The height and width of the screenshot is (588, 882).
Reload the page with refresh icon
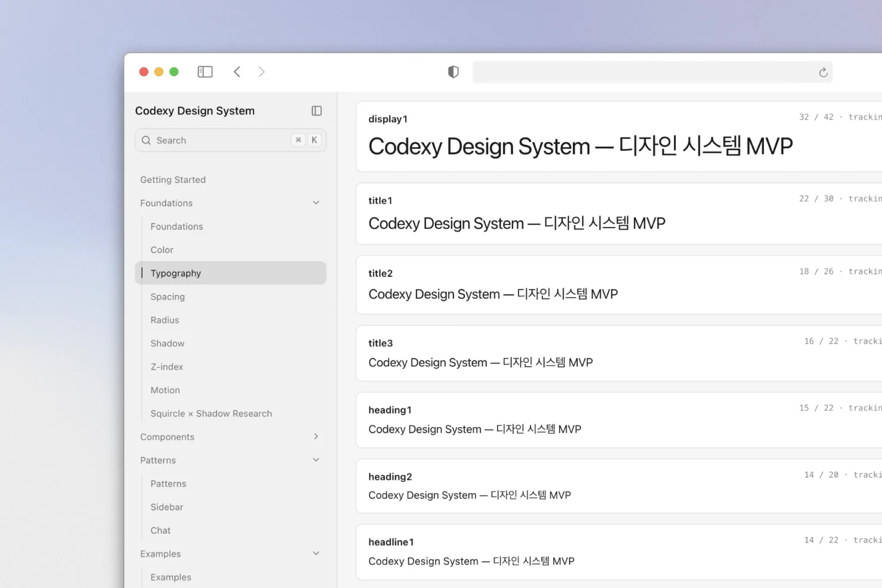pyautogui.click(x=823, y=72)
